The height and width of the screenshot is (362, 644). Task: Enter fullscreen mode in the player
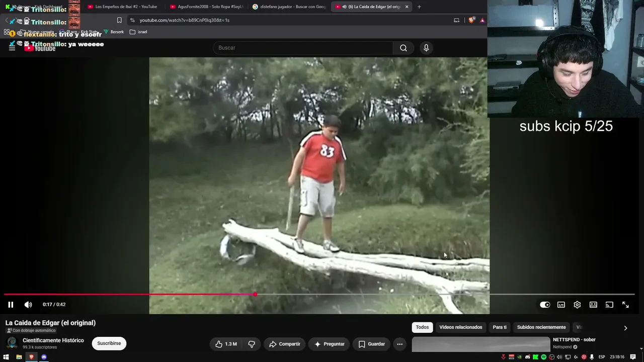[625, 305]
